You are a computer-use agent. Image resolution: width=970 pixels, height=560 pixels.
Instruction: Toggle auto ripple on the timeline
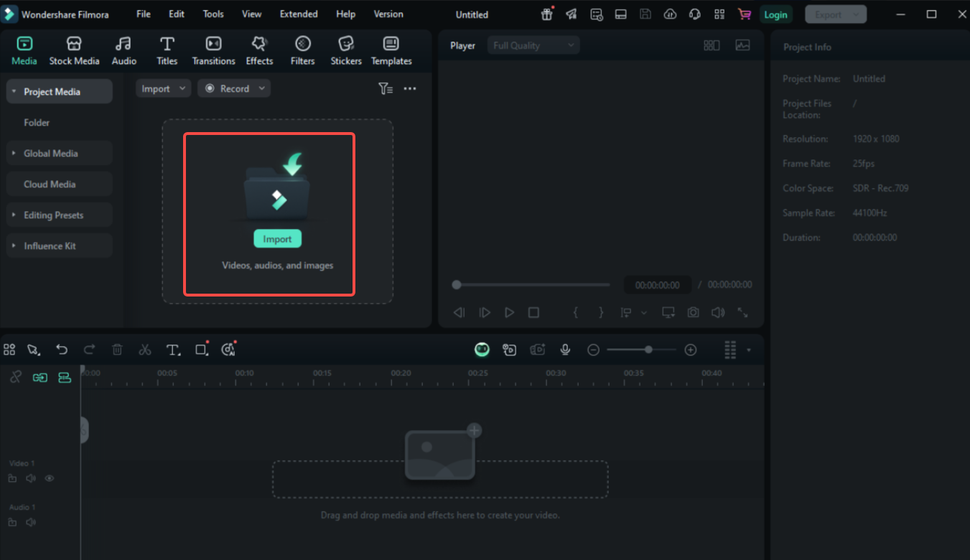click(39, 377)
